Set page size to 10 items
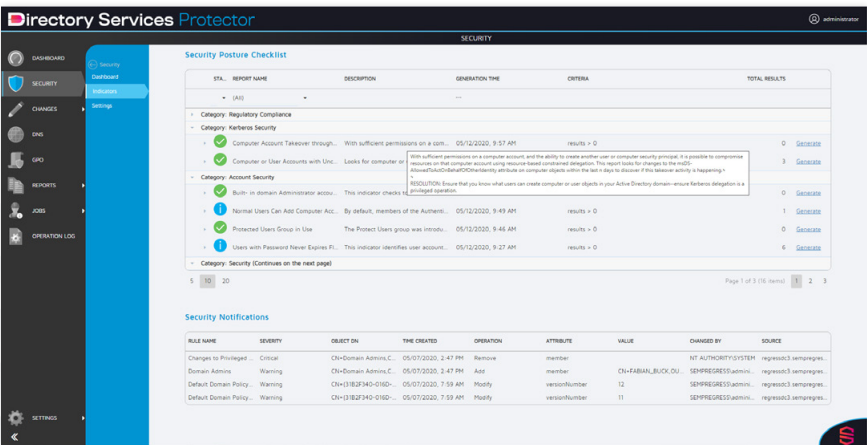Image resolution: width=867 pixels, height=445 pixels. (x=208, y=281)
